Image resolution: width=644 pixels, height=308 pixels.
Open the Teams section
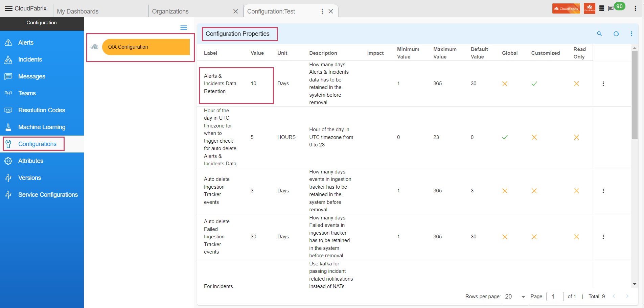[26, 93]
